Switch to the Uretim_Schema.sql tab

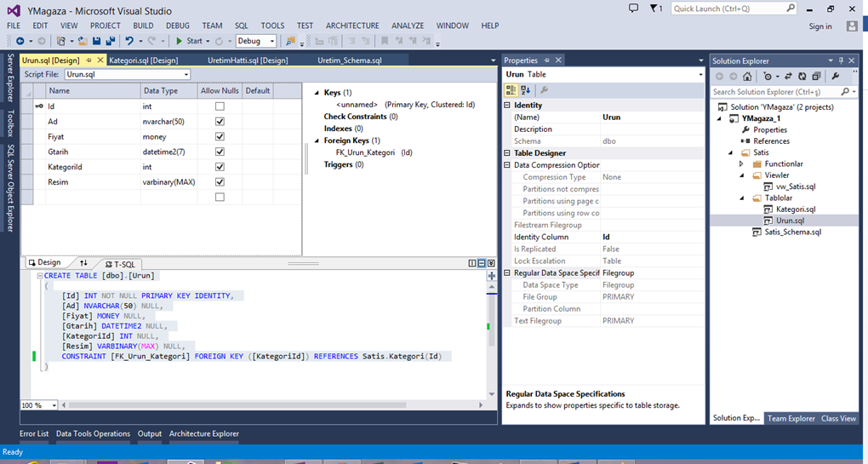tap(349, 60)
